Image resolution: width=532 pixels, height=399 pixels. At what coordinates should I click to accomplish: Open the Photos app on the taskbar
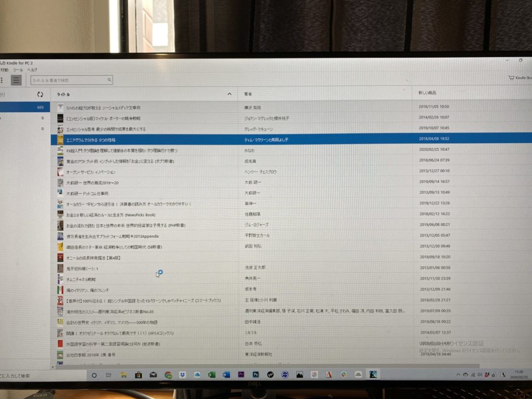300,374
